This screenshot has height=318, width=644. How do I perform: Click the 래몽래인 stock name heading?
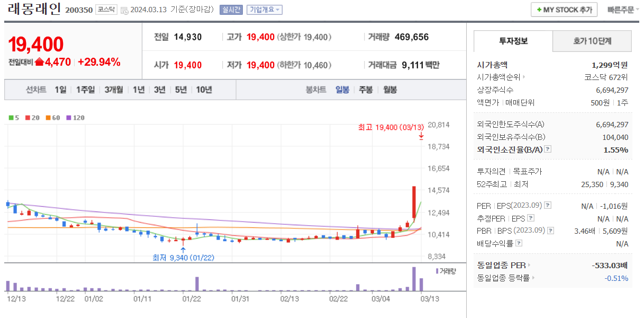pos(35,9)
